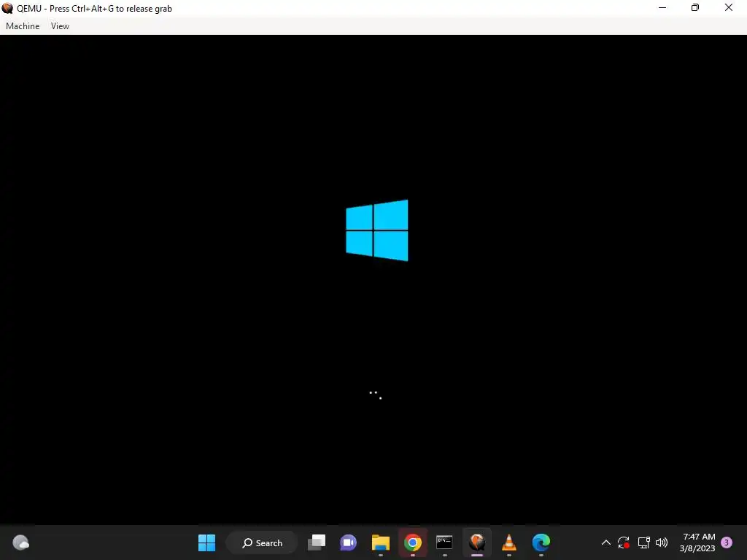747x560 pixels.
Task: Open Microsoft Edge from the taskbar
Action: 541,542
